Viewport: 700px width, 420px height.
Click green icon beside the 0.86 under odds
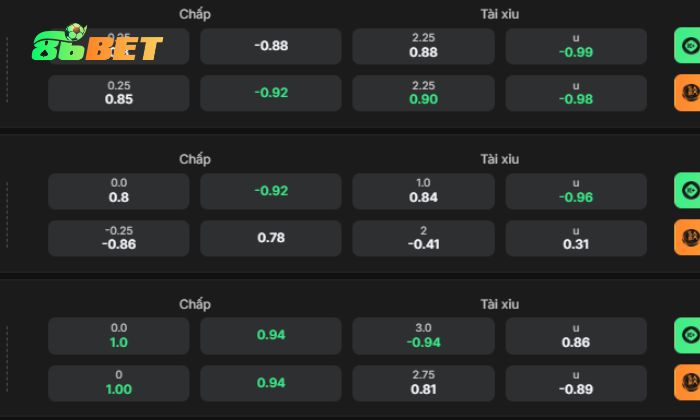point(688,335)
